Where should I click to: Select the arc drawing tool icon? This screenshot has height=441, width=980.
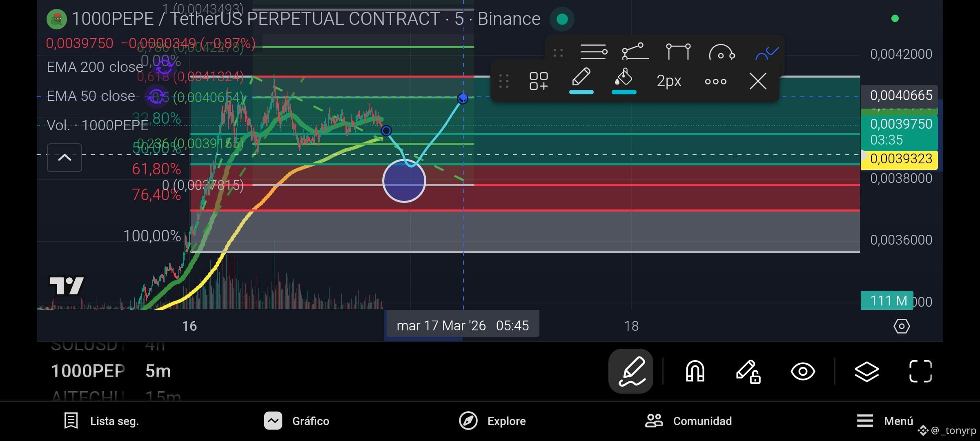click(x=722, y=52)
